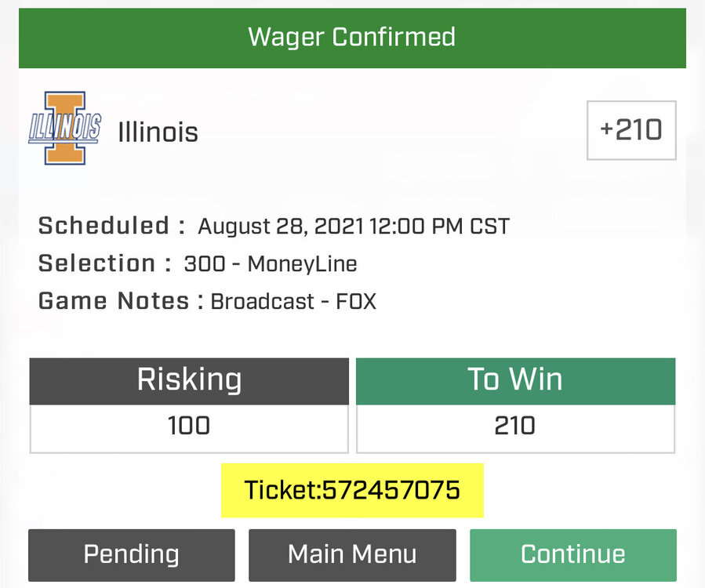
Task: Click the Selection 300 - MoneyLine text
Action: click(271, 264)
